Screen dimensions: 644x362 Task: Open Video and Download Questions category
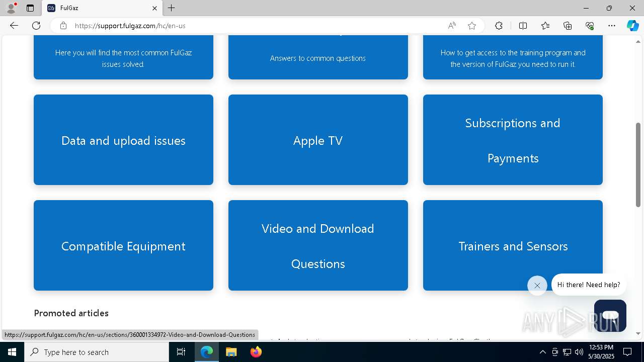click(x=318, y=245)
